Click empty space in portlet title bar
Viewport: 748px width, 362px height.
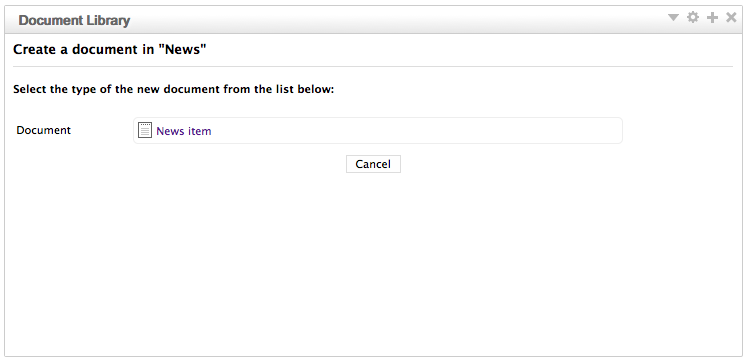coord(396,20)
